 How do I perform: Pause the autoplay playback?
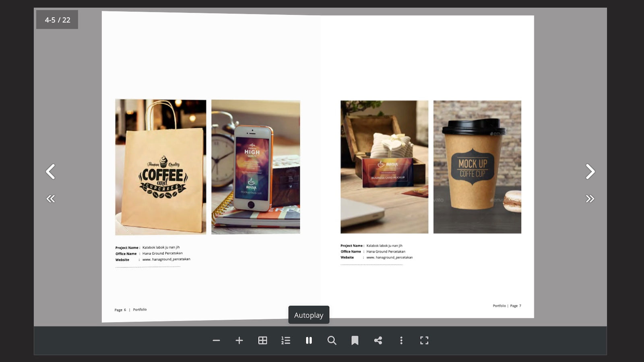click(x=309, y=340)
